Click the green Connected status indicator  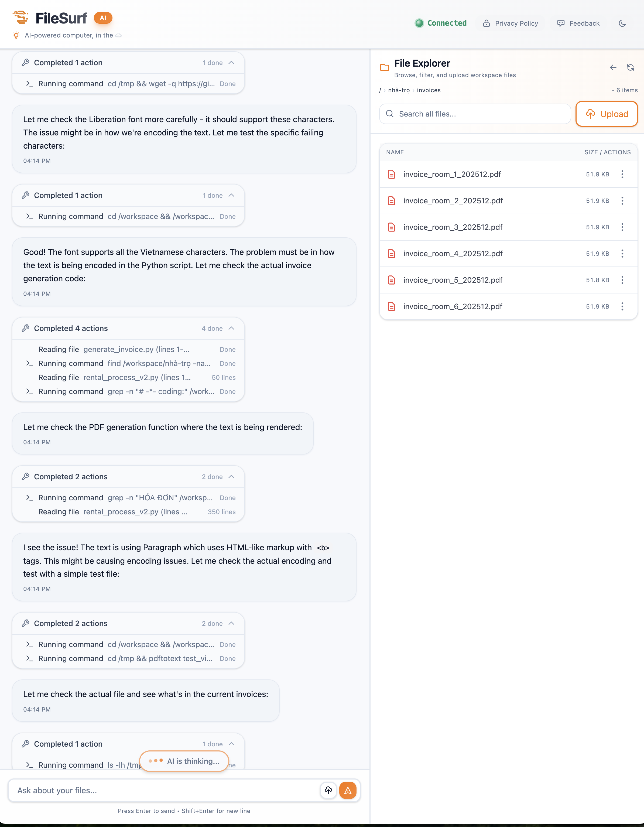[419, 23]
